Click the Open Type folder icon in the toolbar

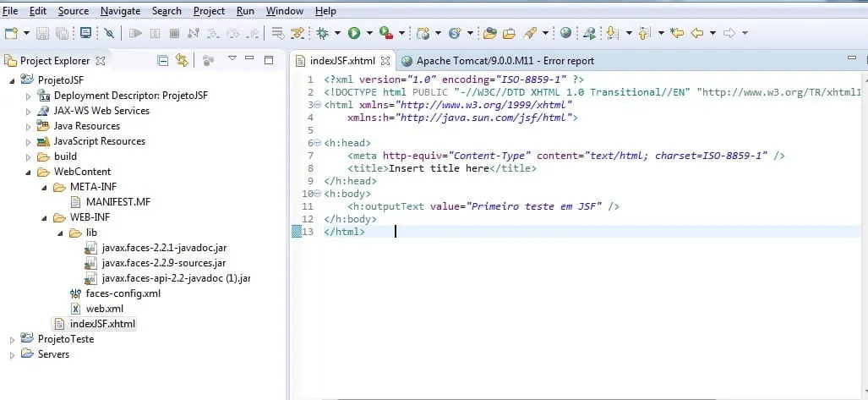point(489,33)
